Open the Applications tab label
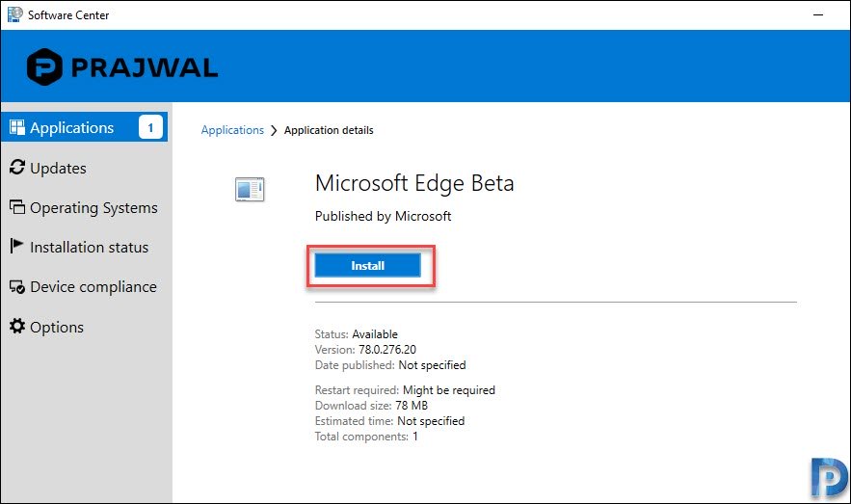Screen dimensions: 851x504 tap(71, 127)
